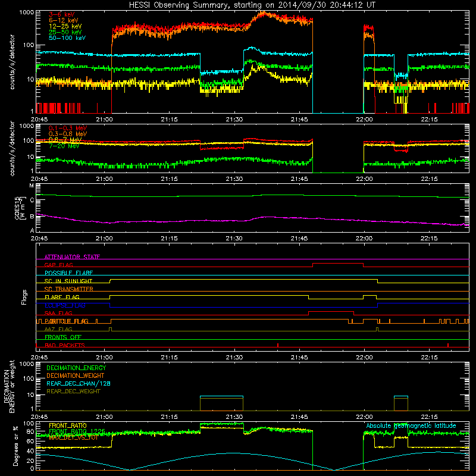Select the FLARE_FLAG label
This screenshot has height=476, width=476.
click(62, 297)
